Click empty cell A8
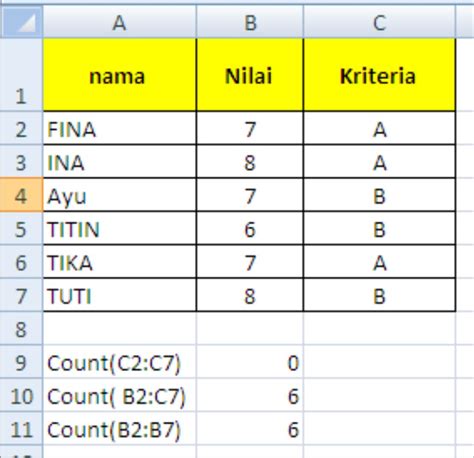This screenshot has width=474, height=458. click(x=119, y=329)
